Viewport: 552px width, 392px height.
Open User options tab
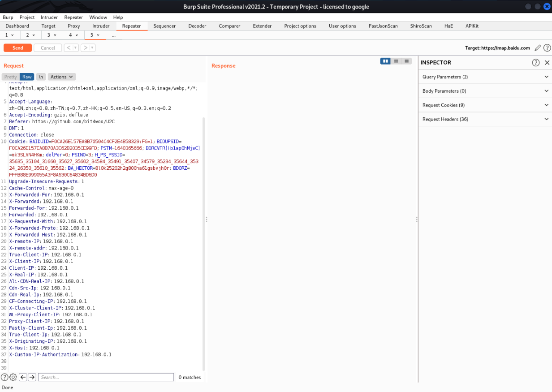click(342, 26)
